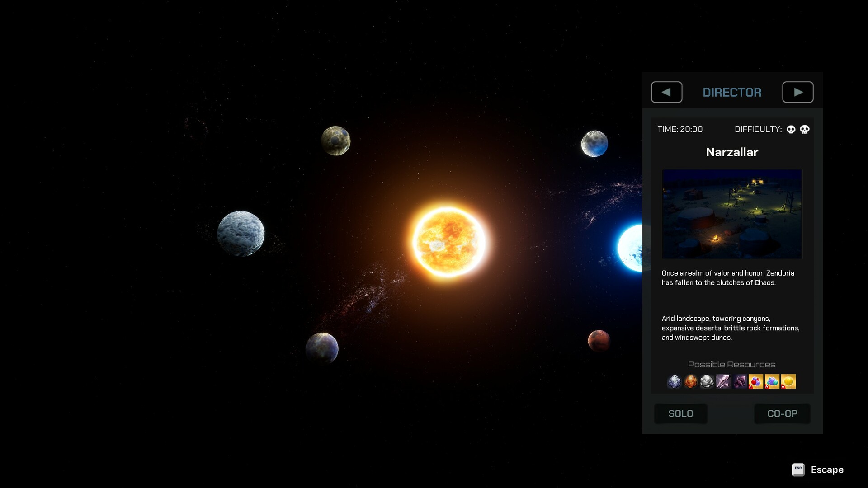Click the DIRECTOR mode label

pos(732,92)
